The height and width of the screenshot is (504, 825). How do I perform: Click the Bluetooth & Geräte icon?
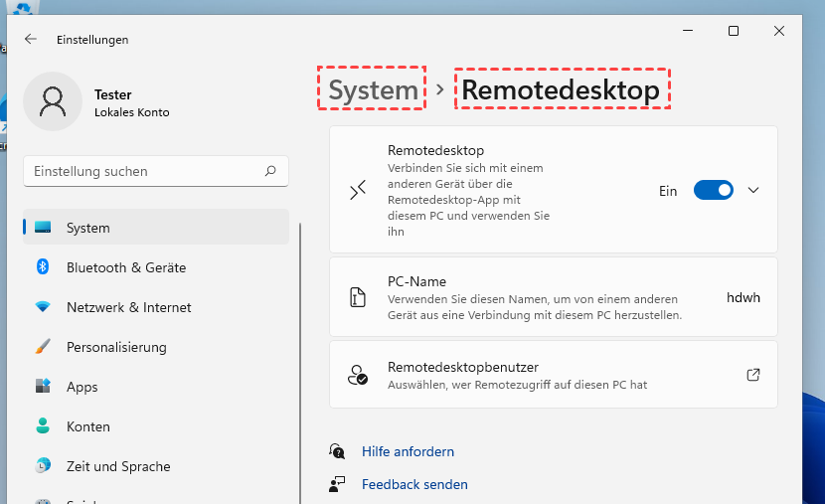click(43, 267)
